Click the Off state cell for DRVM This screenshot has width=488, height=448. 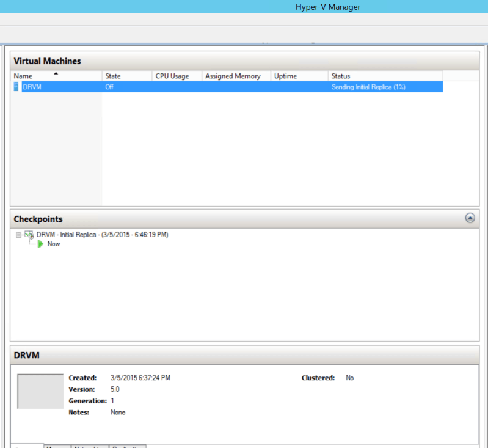(x=110, y=87)
